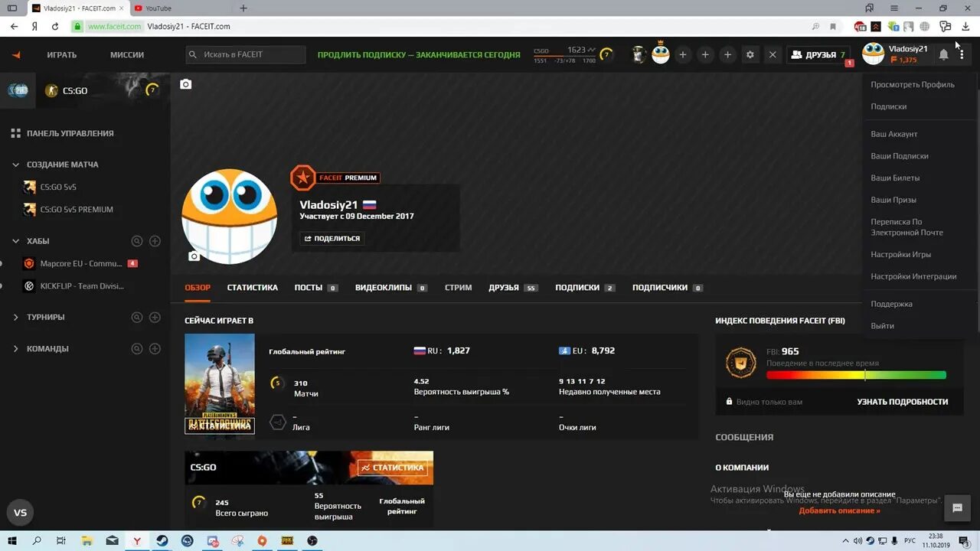Create tournament with plus icon
Viewport: 980px width, 551px height.
pos(155,317)
